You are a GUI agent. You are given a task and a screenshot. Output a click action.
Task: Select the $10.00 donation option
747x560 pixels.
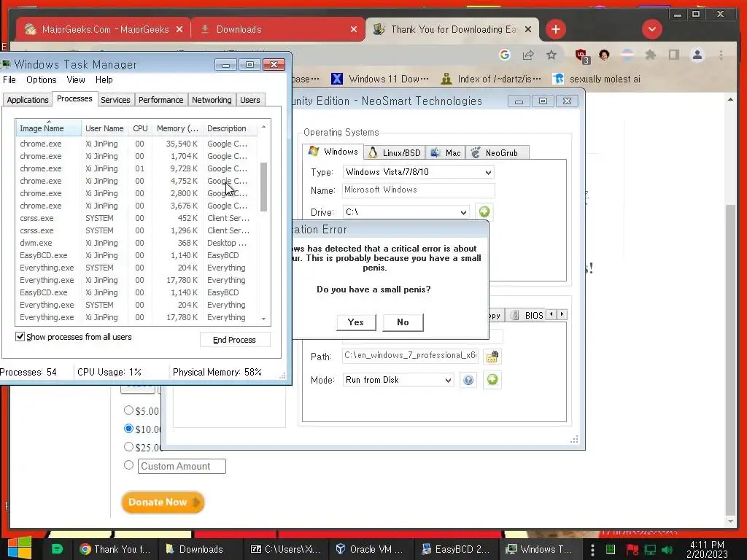click(128, 428)
